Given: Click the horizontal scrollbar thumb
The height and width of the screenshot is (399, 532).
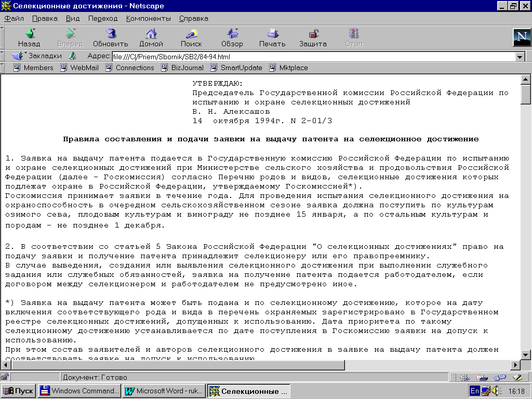Looking at the screenshot, I should [x=178, y=365].
